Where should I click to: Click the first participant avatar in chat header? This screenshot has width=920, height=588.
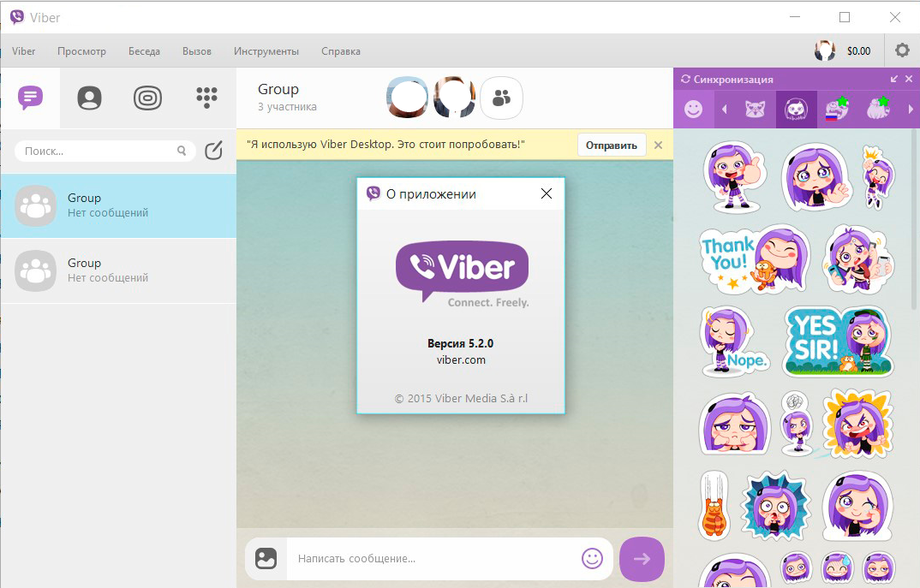[x=407, y=98]
